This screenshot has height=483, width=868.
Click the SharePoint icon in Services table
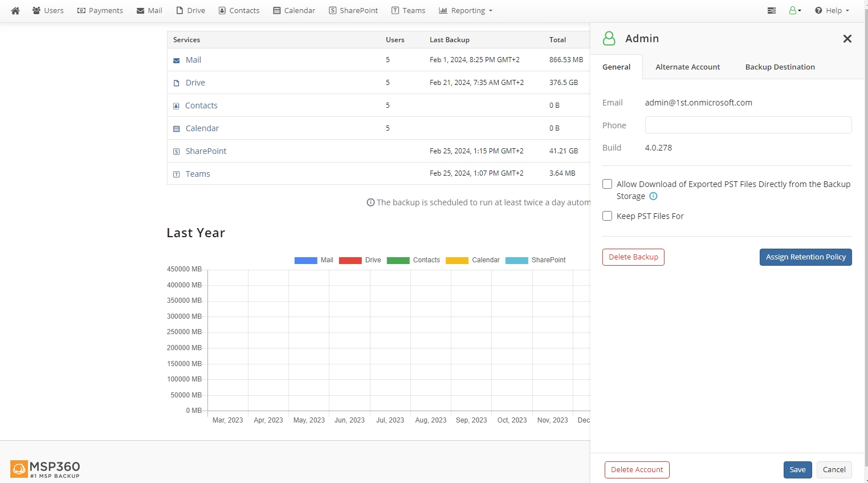(x=177, y=152)
